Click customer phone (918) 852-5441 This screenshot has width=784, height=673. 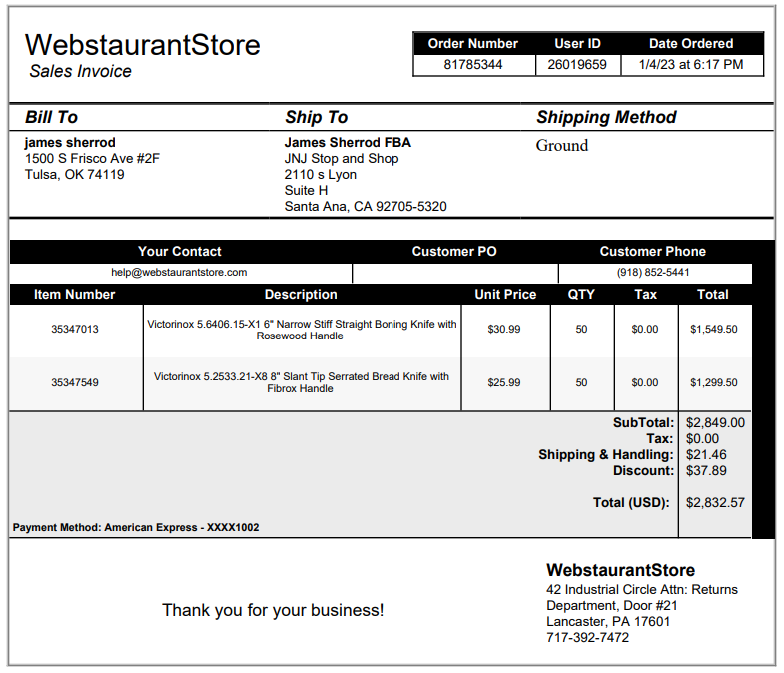[x=653, y=272]
